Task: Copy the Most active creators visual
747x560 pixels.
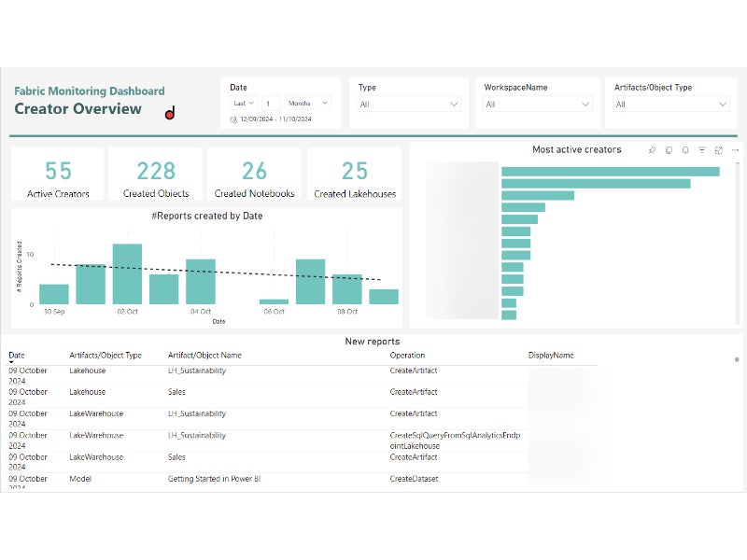Action: (669, 149)
